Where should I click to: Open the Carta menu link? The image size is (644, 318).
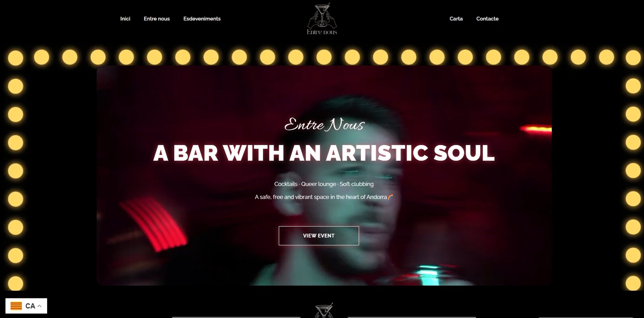pyautogui.click(x=456, y=18)
